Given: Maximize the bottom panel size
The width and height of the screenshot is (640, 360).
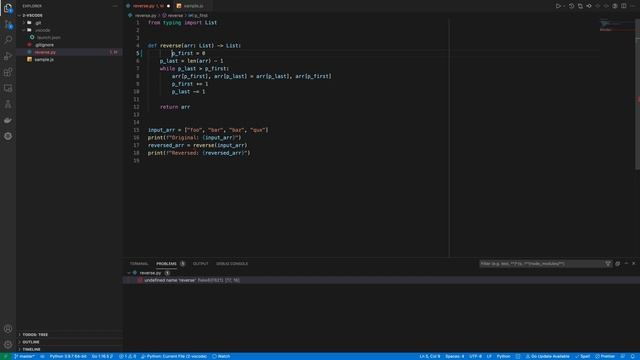Looking at the screenshot, I should click(626, 264).
